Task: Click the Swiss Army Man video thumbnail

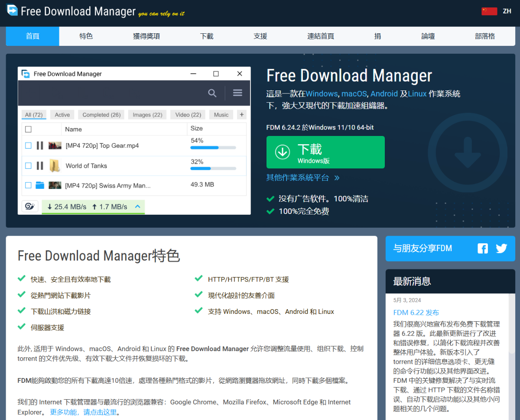Action: coord(55,185)
